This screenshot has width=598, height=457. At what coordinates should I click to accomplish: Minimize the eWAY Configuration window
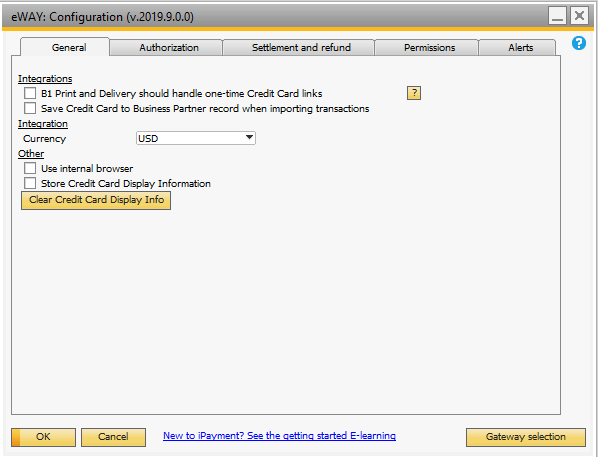coord(557,16)
